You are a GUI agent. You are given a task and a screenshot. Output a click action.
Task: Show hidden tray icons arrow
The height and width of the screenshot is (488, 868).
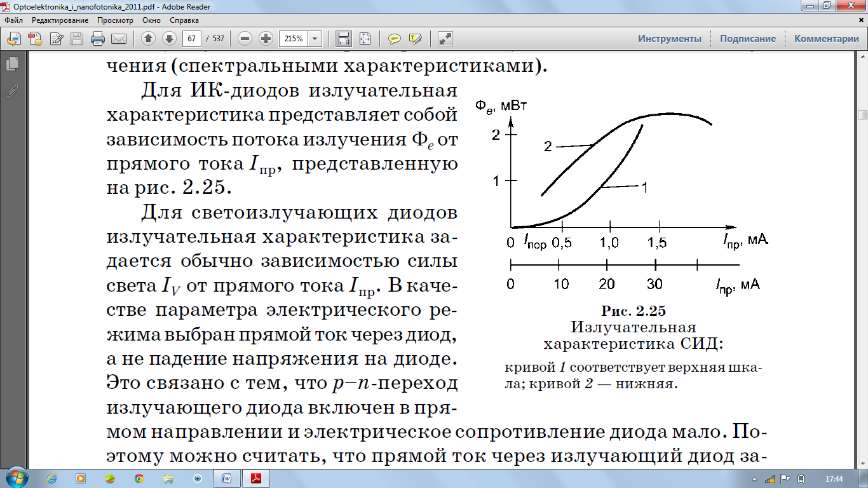(754, 479)
